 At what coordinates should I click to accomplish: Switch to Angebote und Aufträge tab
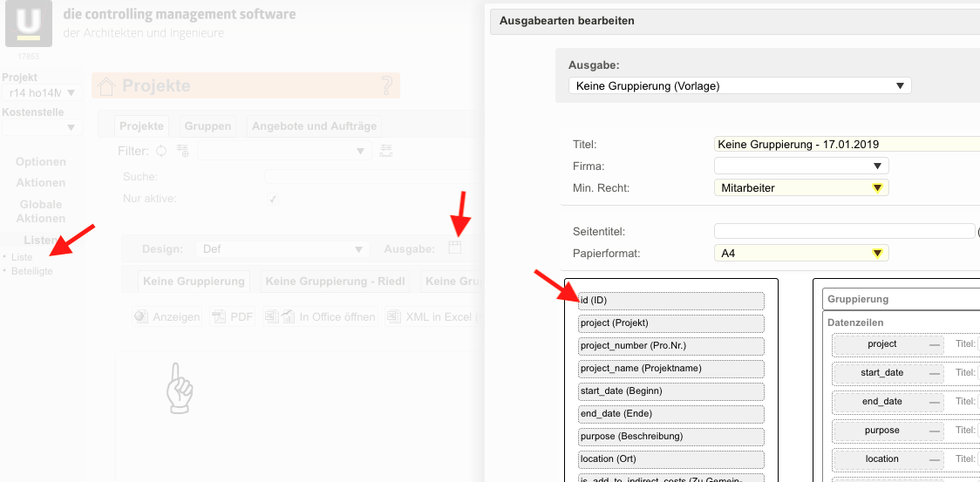(x=314, y=126)
